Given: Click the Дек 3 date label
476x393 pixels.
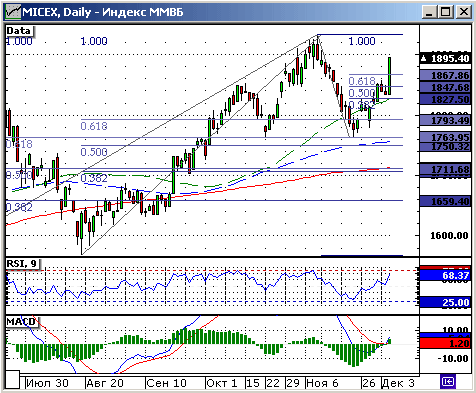Looking at the screenshot, I should click(x=398, y=383).
